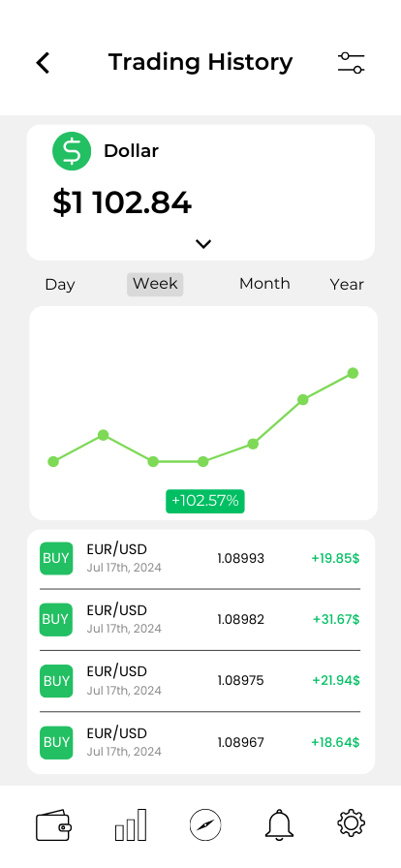Tap the green dollar currency icon
The image size is (401, 868).
tap(72, 151)
